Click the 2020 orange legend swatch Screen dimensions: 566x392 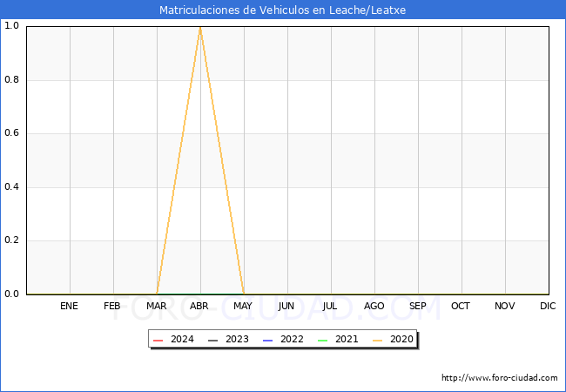tap(378, 341)
